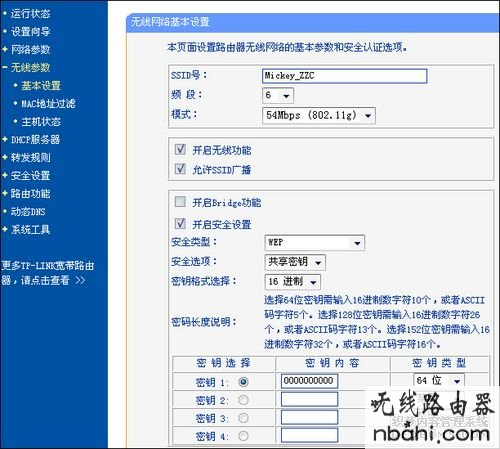Expand 网络参数 in sidebar
Image resolution: width=500 pixels, height=449 pixels.
[x=30, y=50]
